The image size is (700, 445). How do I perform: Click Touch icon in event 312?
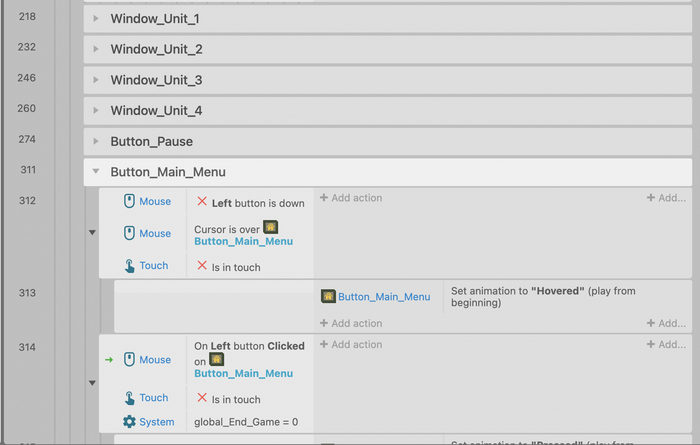click(x=129, y=266)
